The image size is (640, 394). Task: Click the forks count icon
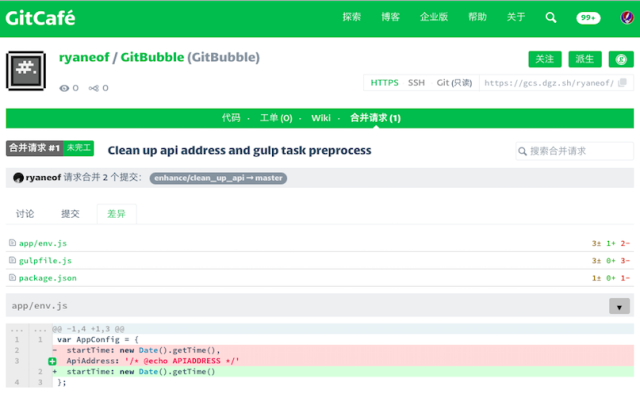coord(93,88)
